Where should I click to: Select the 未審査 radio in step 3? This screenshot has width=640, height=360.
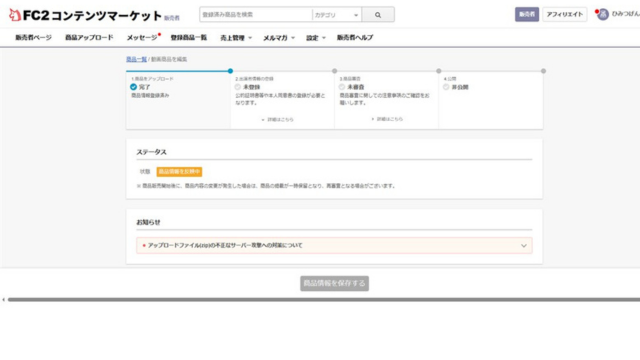[x=342, y=87]
